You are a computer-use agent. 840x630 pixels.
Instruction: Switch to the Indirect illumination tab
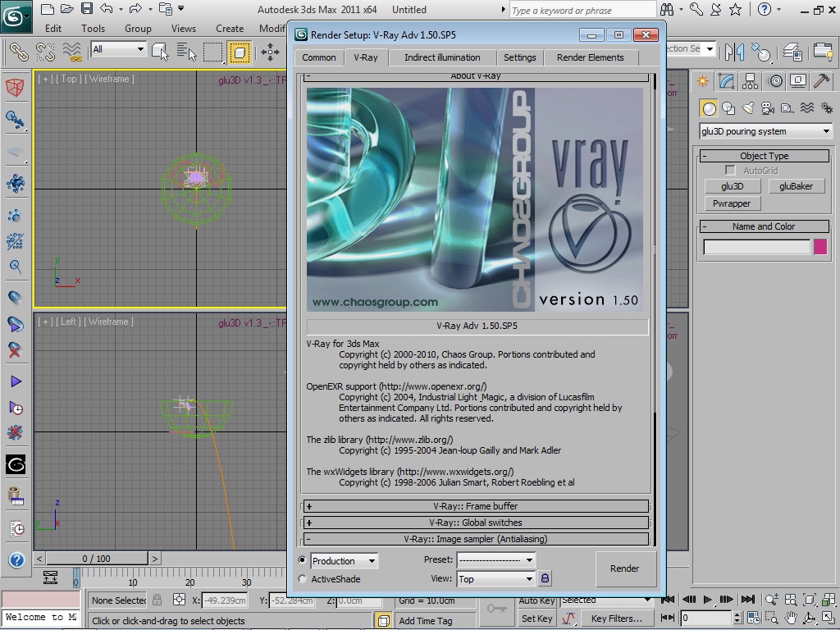442,57
